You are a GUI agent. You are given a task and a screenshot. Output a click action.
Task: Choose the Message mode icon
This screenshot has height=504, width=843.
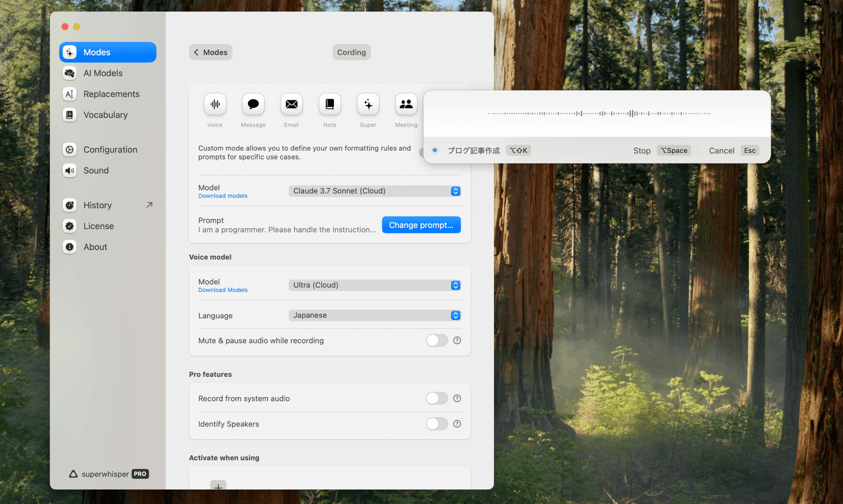(x=253, y=104)
